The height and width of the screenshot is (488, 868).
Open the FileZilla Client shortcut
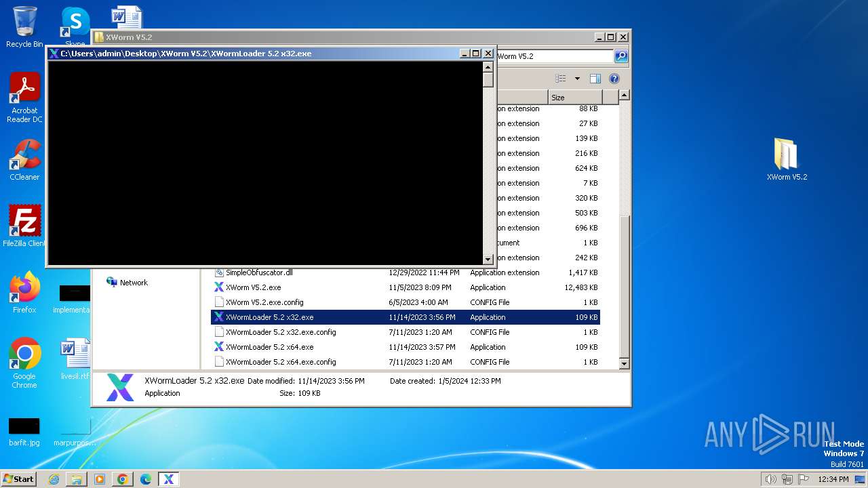pos(24,226)
